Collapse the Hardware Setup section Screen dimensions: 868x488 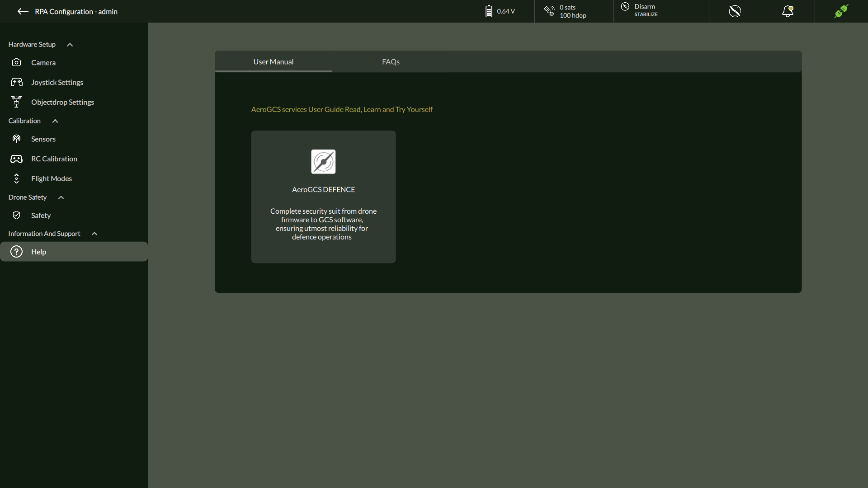coord(70,45)
